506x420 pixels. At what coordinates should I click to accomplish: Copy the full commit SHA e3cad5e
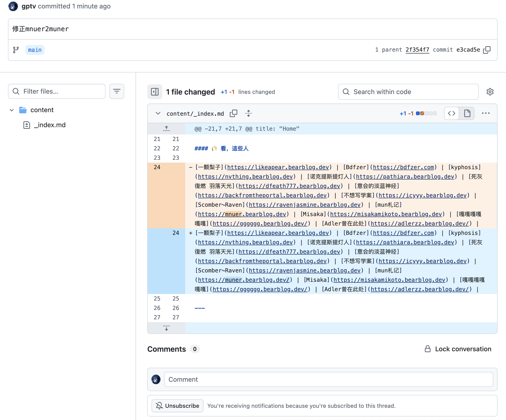[x=487, y=50]
